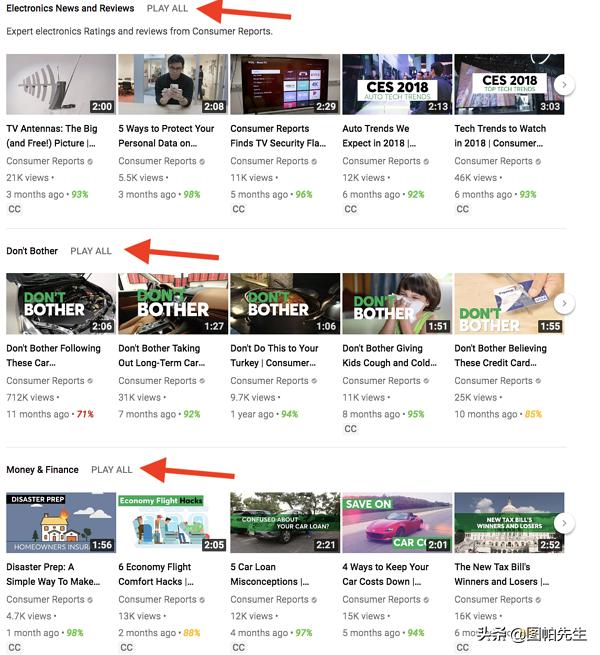Click title '5 Ways to Protect Your Personal Data'

point(166,136)
